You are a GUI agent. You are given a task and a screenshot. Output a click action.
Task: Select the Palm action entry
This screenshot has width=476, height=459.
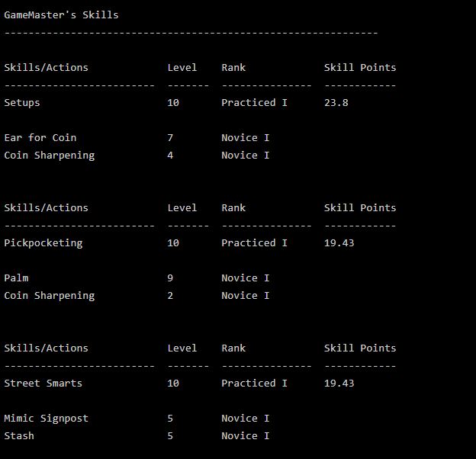click(x=16, y=278)
